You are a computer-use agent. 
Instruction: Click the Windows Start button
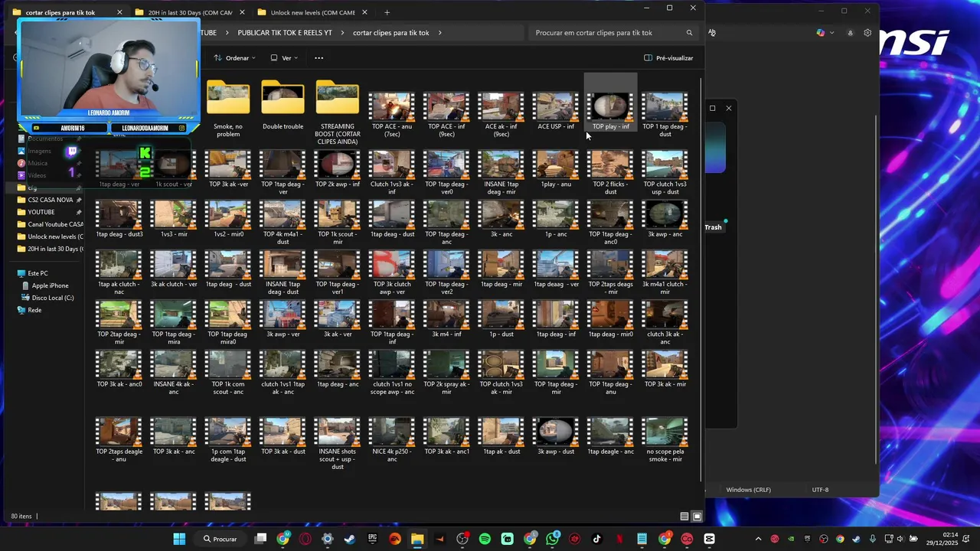pos(179,539)
